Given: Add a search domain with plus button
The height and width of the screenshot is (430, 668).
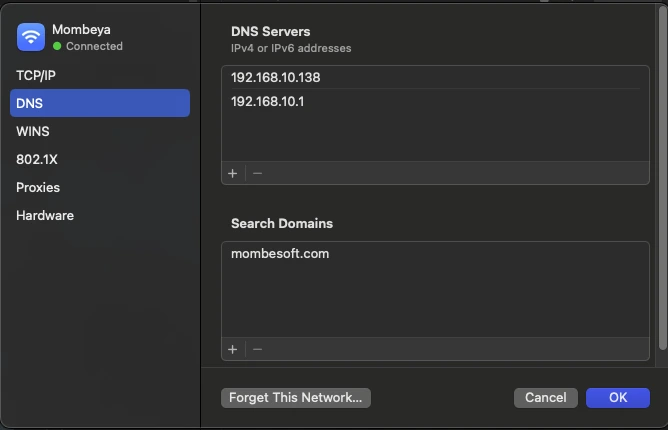Looking at the screenshot, I should point(233,349).
